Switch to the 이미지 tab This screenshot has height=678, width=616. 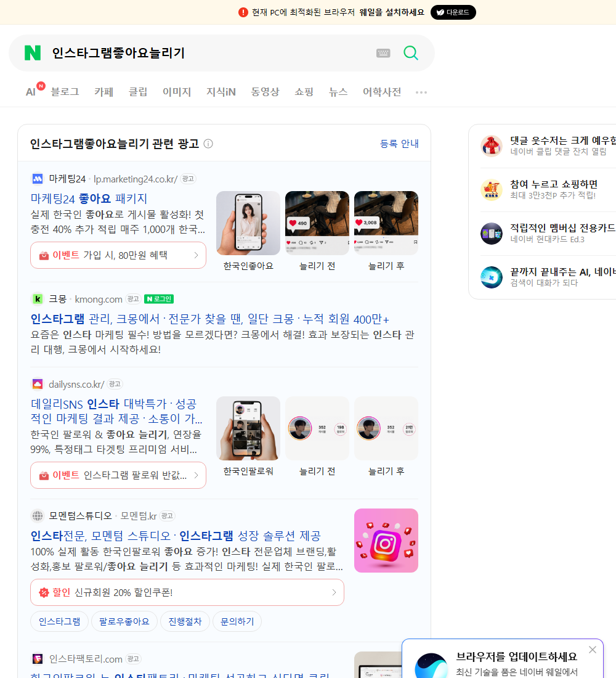click(177, 92)
